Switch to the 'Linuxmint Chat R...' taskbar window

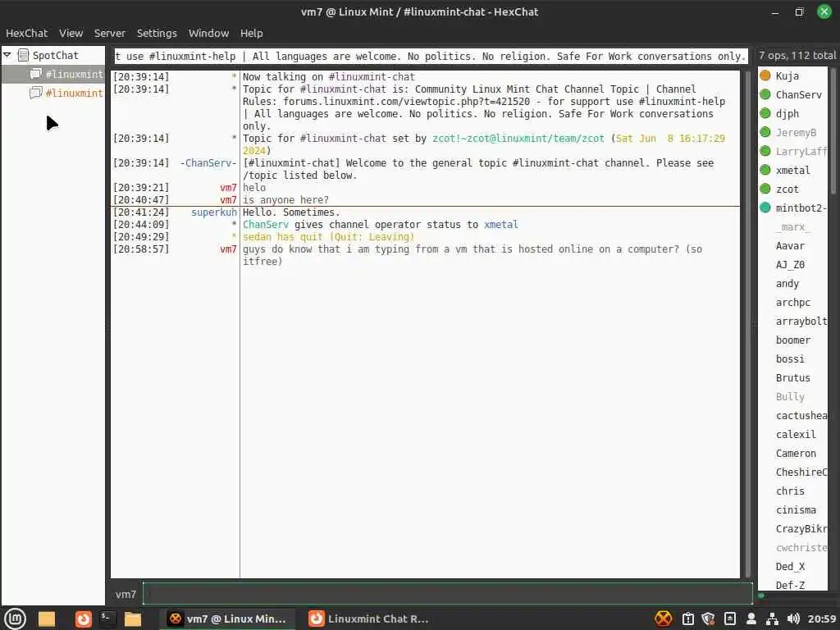[x=370, y=619]
